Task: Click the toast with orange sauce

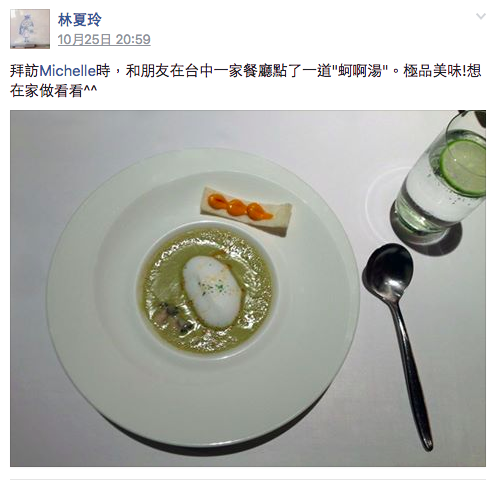Action: click(246, 211)
